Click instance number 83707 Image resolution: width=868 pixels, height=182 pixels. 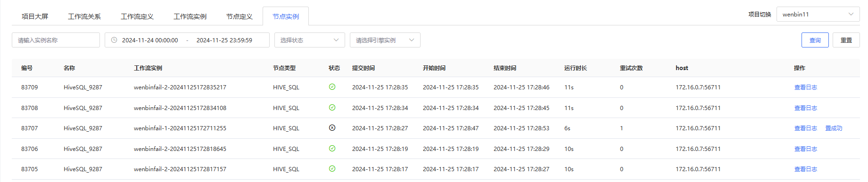30,128
